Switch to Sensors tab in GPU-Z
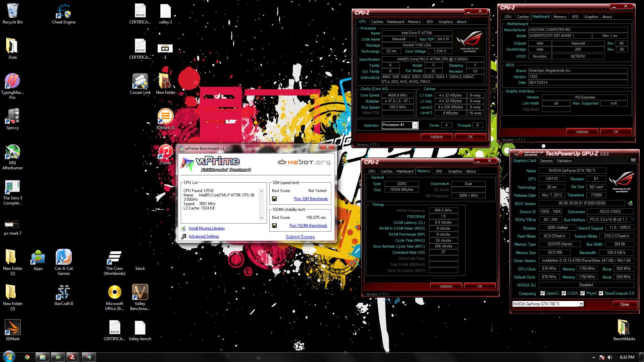Screen dimensions: 644x362 pos(546,161)
